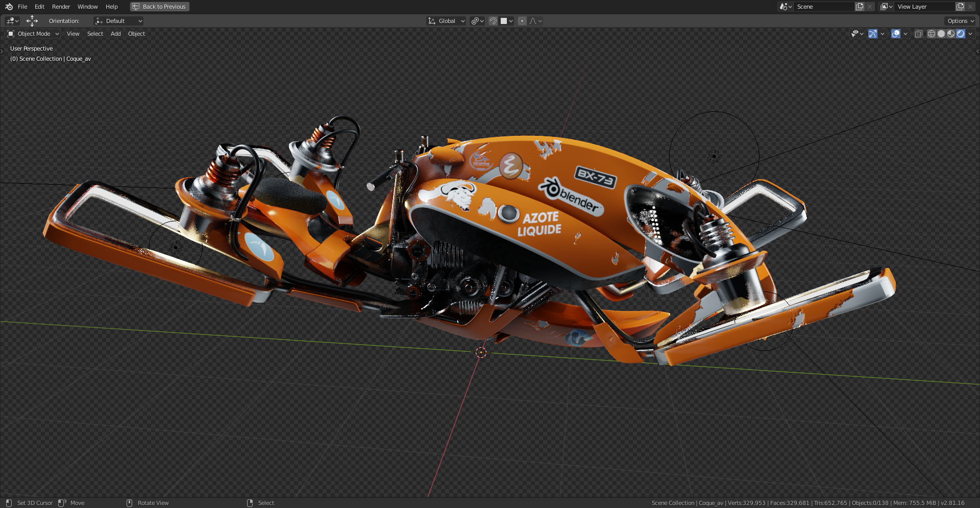The height and width of the screenshot is (508, 980).
Task: Open the transform pivot point dropdown
Action: click(477, 21)
